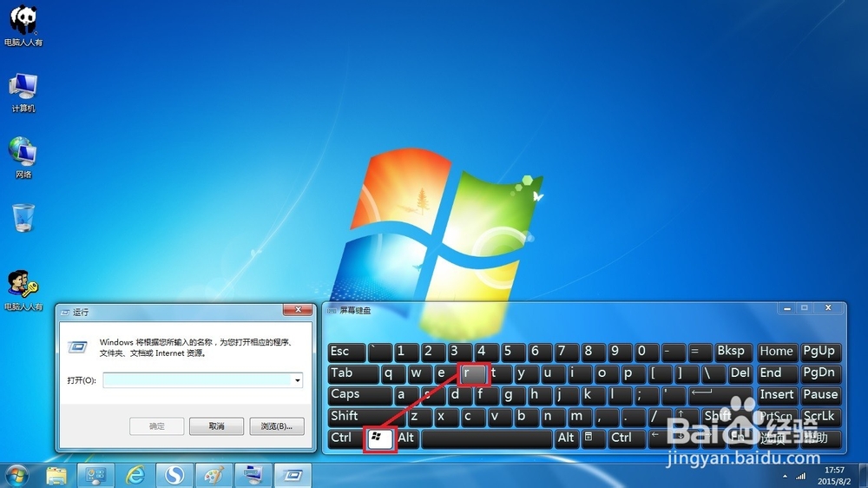Click the space bar key
The image size is (868, 488).
point(487,439)
